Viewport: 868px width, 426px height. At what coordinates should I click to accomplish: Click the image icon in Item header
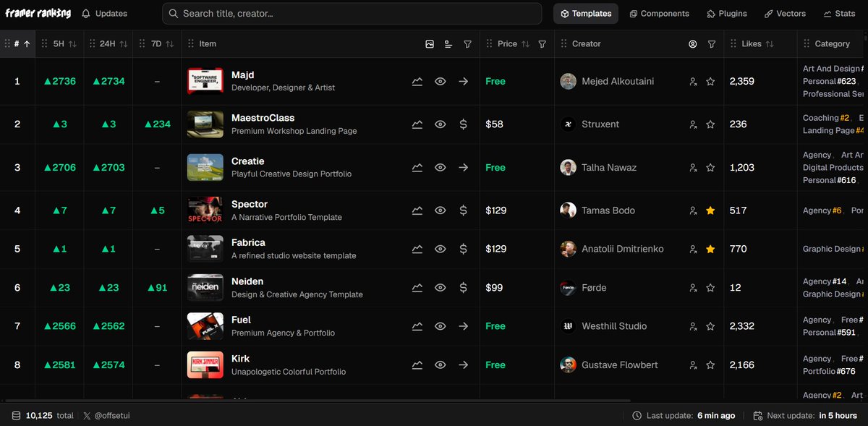coord(430,44)
